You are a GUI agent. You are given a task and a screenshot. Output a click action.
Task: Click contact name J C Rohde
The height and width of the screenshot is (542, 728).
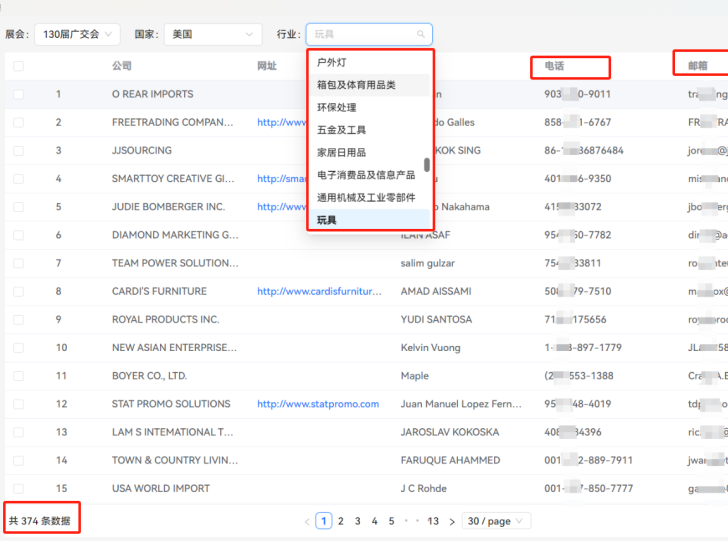point(423,489)
